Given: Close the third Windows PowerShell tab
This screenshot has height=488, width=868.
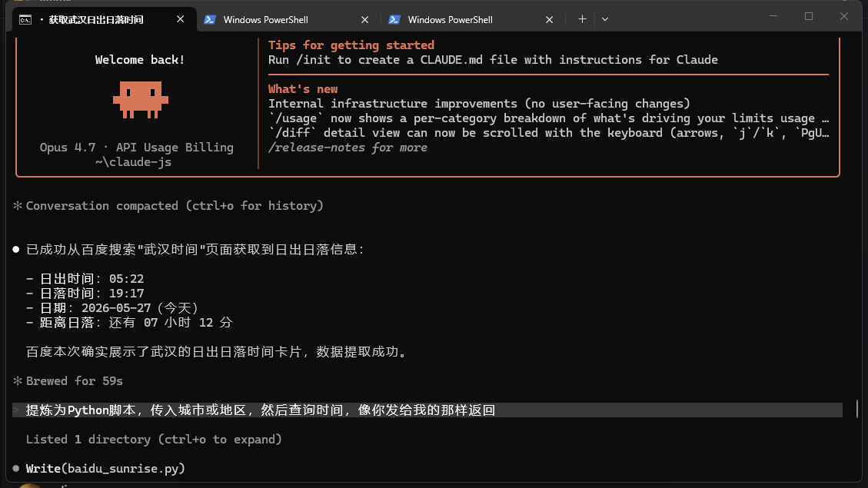Looking at the screenshot, I should pos(549,19).
